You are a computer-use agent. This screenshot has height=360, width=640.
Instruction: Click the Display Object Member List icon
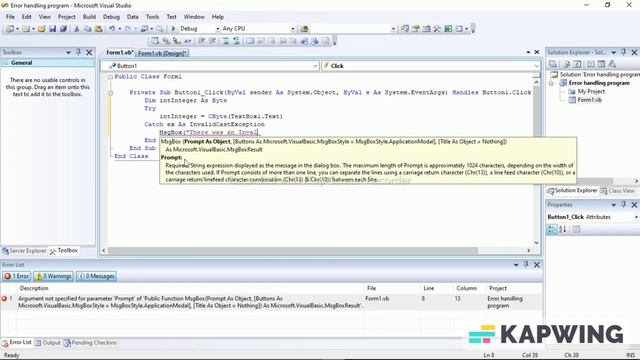(x=155, y=41)
